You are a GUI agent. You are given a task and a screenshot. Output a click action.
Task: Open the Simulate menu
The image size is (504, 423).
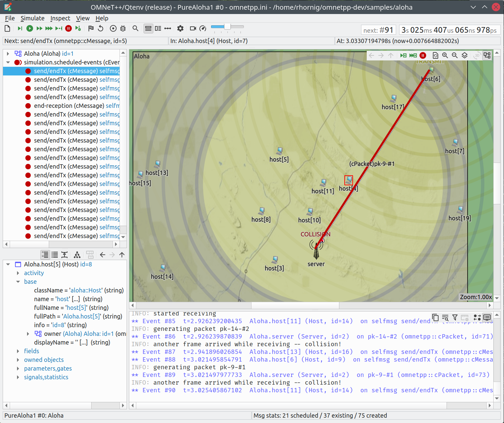[x=32, y=18]
